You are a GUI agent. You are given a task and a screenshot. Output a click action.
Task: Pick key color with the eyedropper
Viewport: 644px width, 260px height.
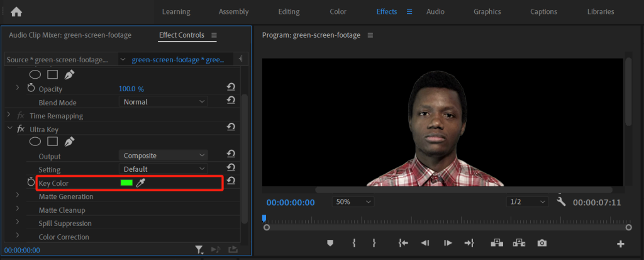[140, 183]
